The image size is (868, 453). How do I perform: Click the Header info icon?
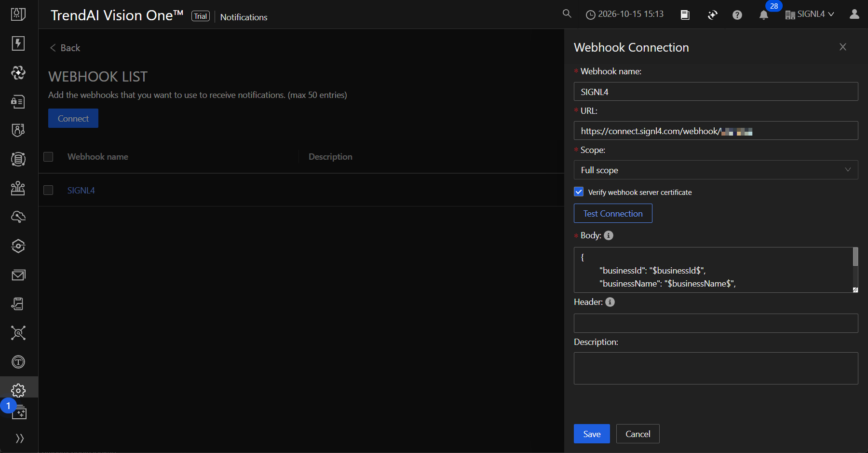(610, 302)
